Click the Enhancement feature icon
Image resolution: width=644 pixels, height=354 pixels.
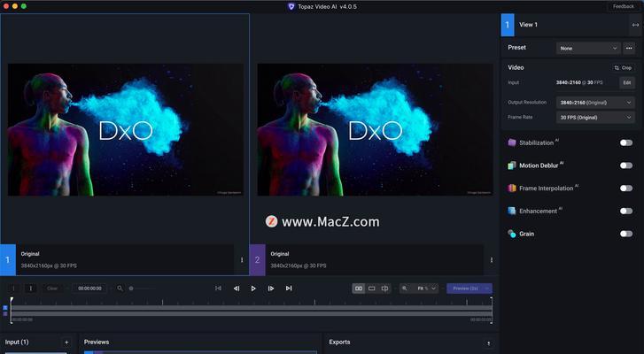pos(512,211)
